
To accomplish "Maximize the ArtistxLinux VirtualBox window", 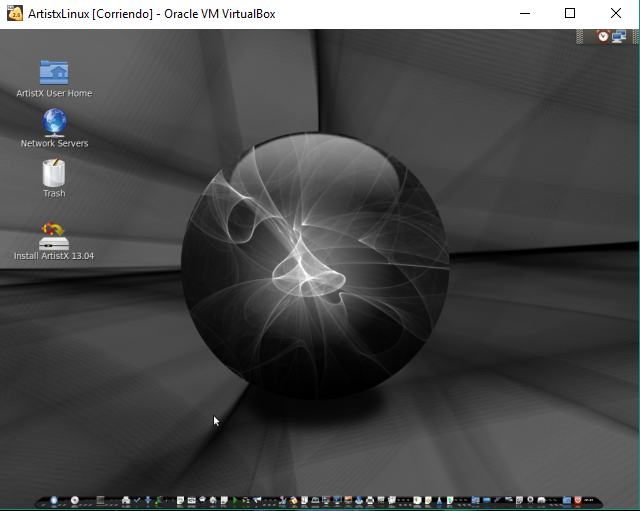I will click(570, 14).
